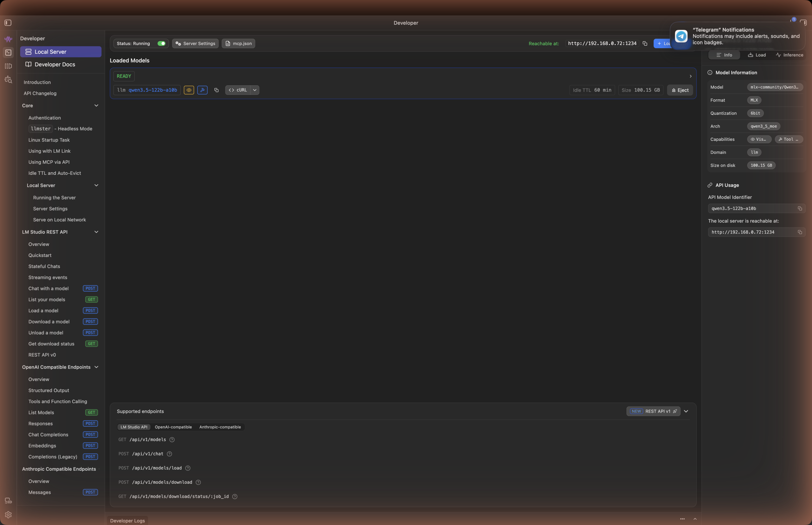Click the reachable at URL field
812x525 pixels.
coord(602,44)
